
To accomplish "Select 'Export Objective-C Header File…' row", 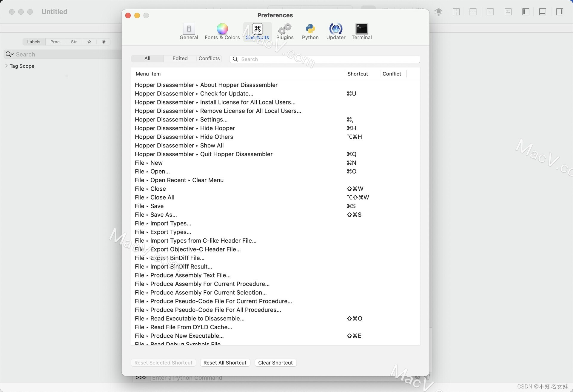I will pos(275,249).
